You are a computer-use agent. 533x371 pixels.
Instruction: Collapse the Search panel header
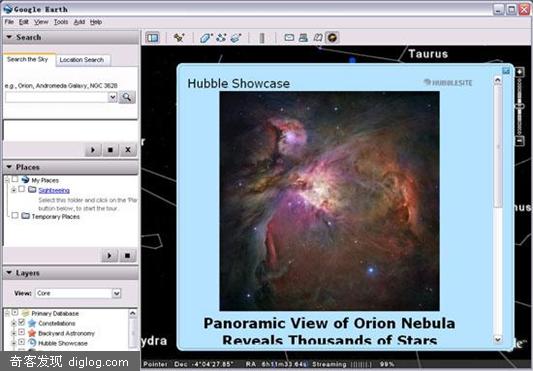[x=71, y=37]
